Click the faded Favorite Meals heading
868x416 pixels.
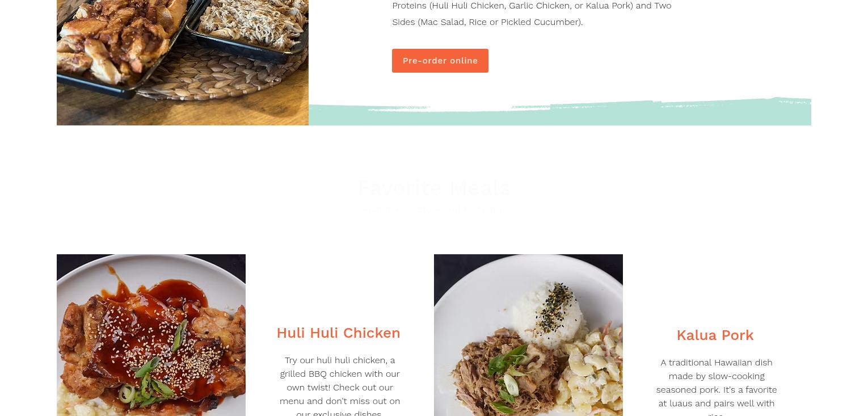(x=434, y=188)
